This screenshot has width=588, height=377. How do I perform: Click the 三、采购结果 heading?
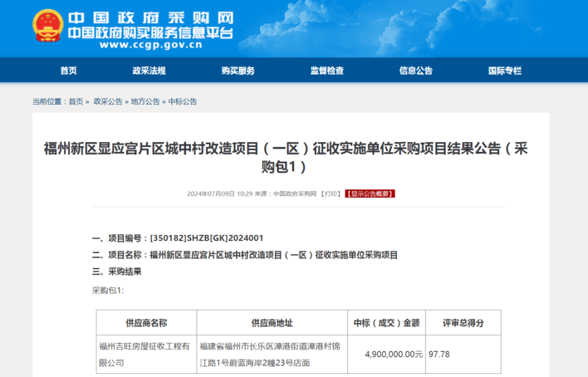click(x=116, y=272)
